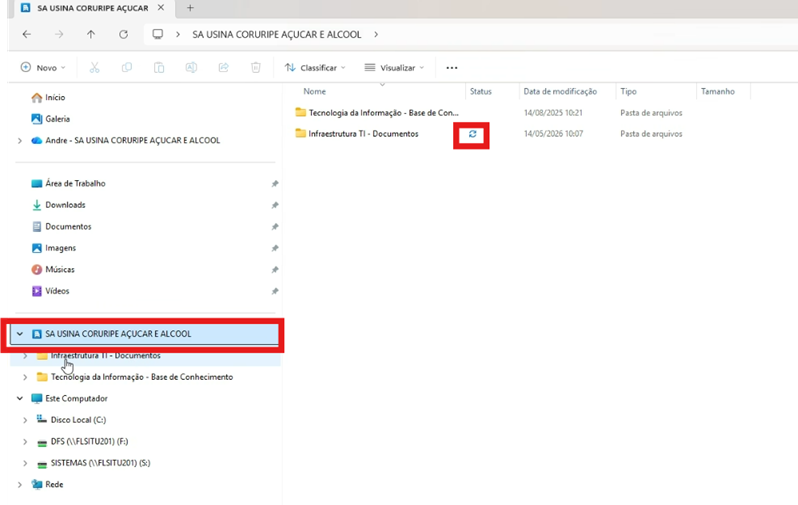Click the Rename toolbar icon
This screenshot has width=798, height=505.
(191, 68)
